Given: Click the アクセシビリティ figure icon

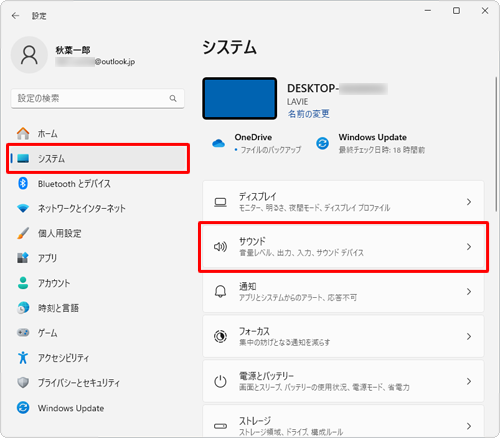Looking at the screenshot, I should [x=23, y=357].
